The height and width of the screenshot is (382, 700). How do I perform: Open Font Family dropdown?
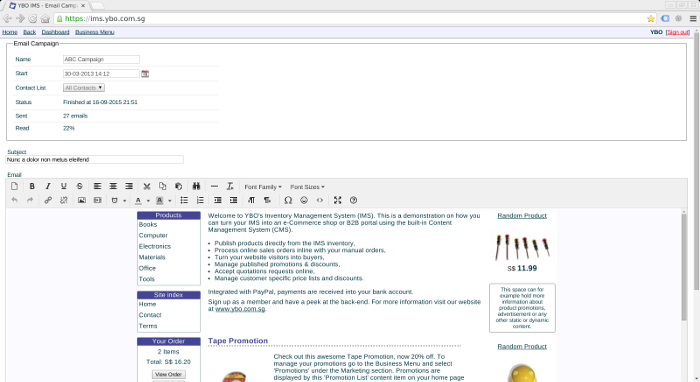(x=262, y=187)
